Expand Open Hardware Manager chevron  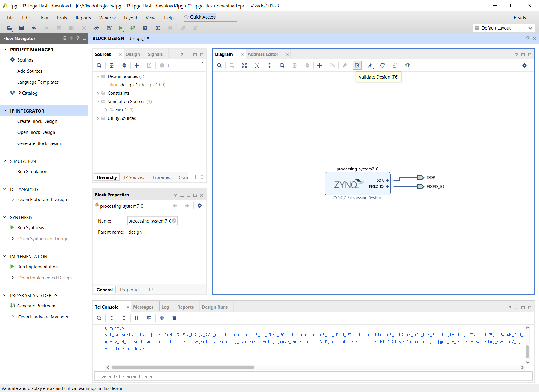tap(13, 317)
